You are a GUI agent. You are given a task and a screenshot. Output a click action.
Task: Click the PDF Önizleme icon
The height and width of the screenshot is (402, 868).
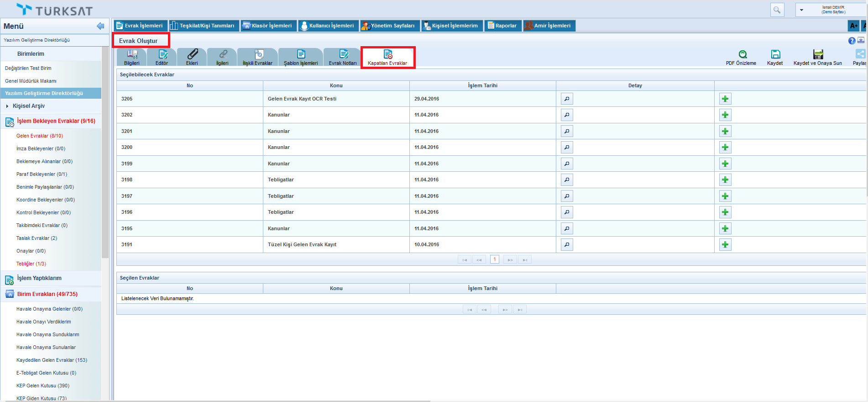pos(743,54)
